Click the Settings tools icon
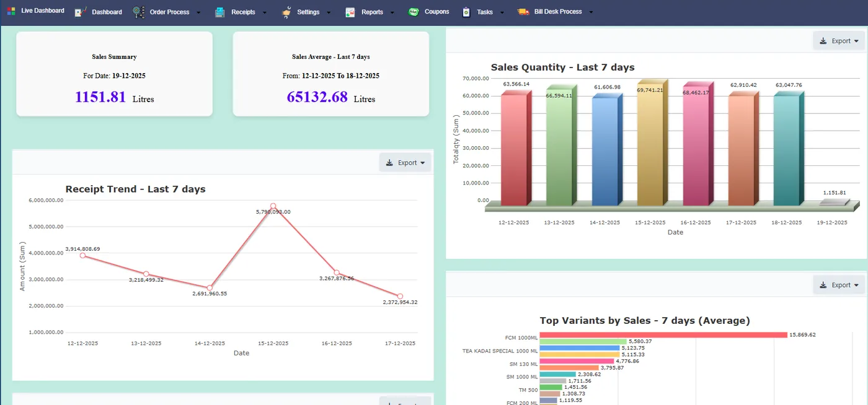Image resolution: width=868 pixels, height=405 pixels. click(x=286, y=12)
